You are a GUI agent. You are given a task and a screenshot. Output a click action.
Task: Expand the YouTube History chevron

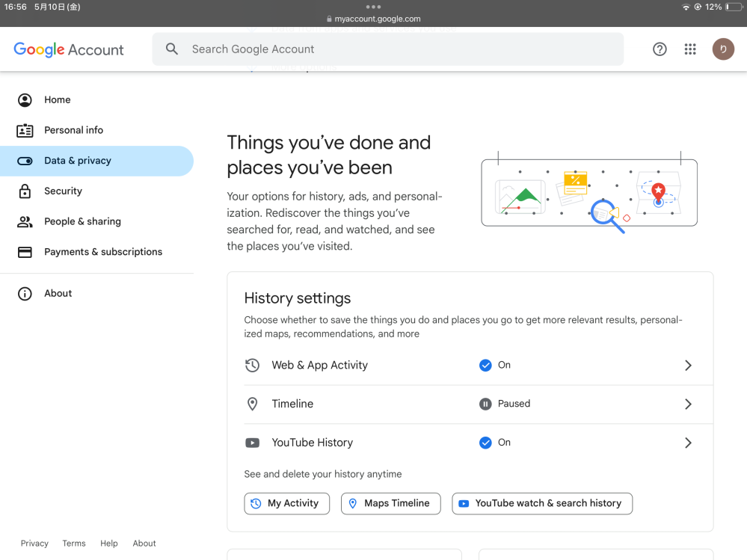688,443
